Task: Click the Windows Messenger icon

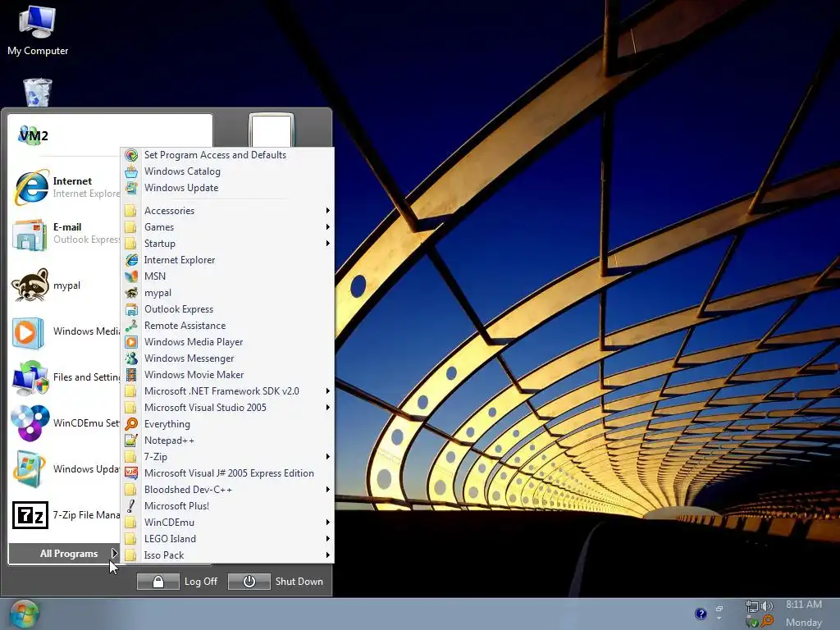Action: click(x=131, y=358)
